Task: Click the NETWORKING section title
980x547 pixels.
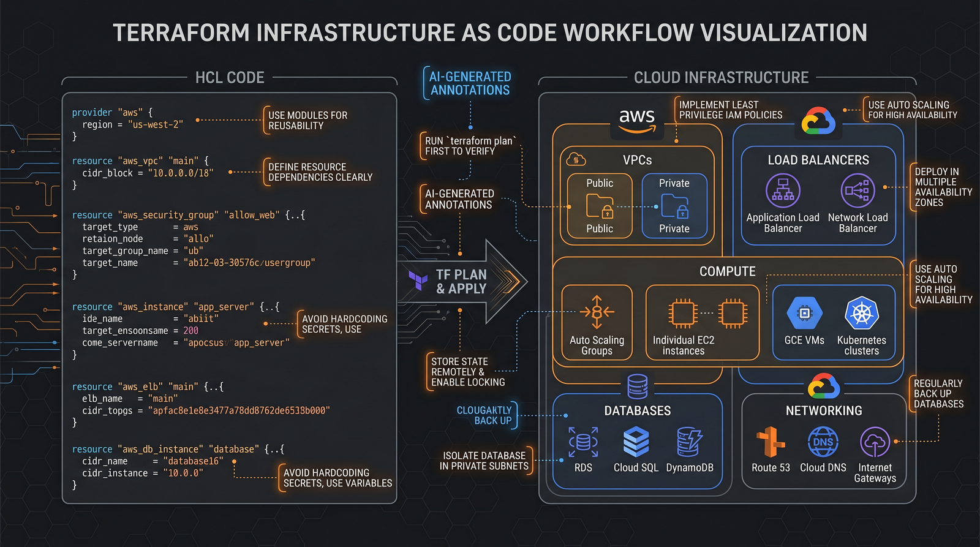Action: click(x=824, y=411)
